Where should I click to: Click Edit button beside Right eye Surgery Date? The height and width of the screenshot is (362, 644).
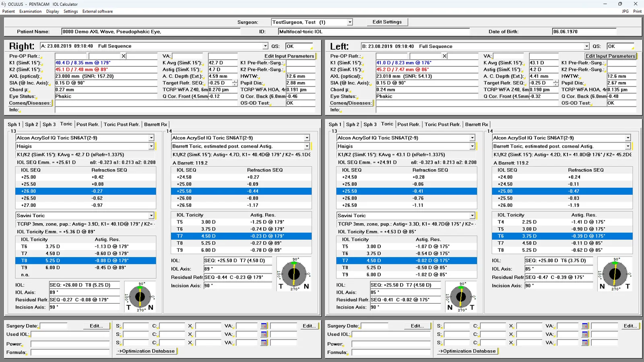[96, 326]
